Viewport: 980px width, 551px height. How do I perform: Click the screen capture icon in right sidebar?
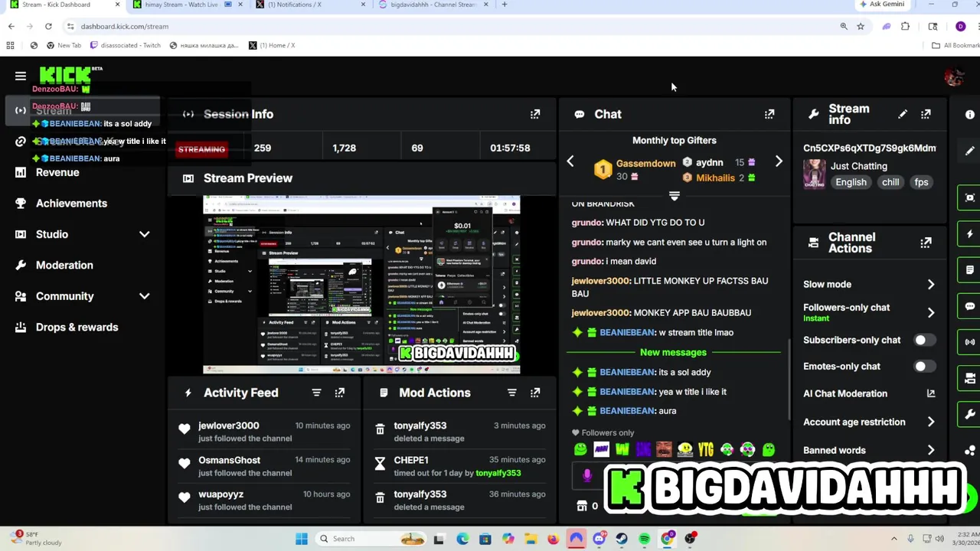970,197
